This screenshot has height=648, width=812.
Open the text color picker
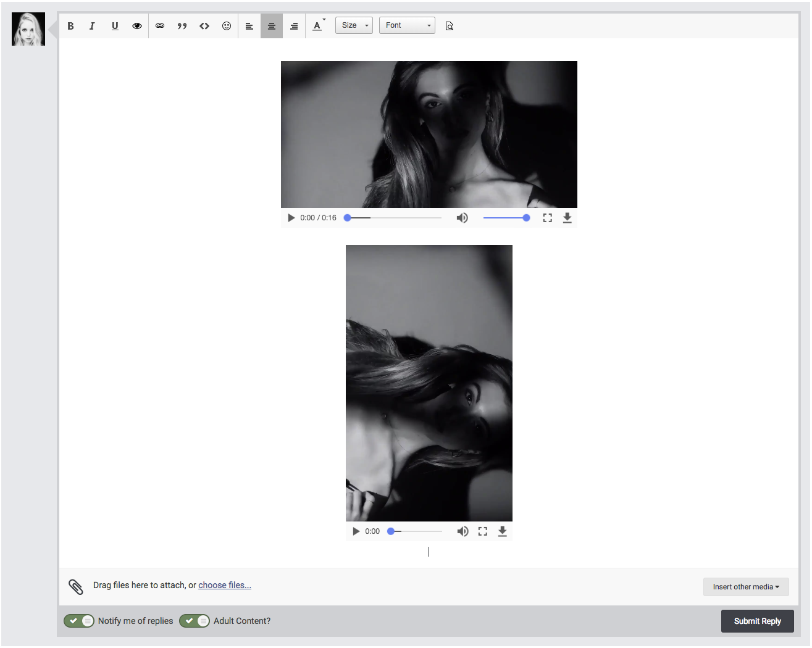point(318,26)
